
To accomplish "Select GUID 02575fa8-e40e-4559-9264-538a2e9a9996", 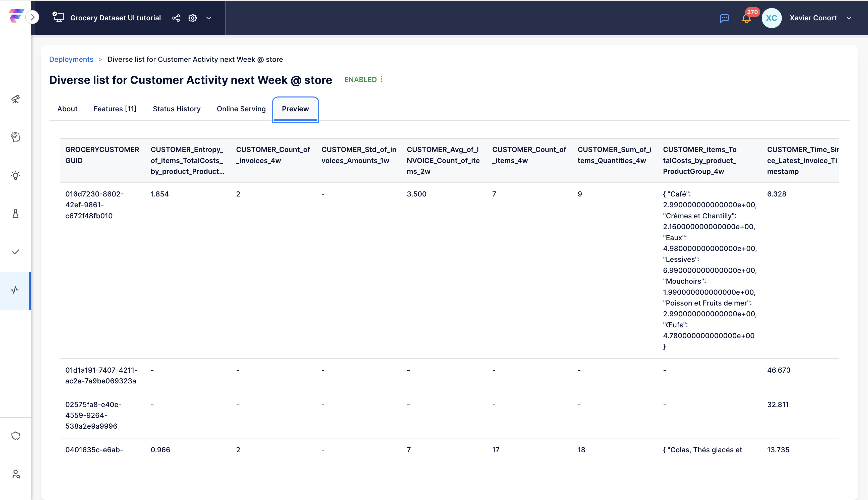I will pyautogui.click(x=93, y=415).
